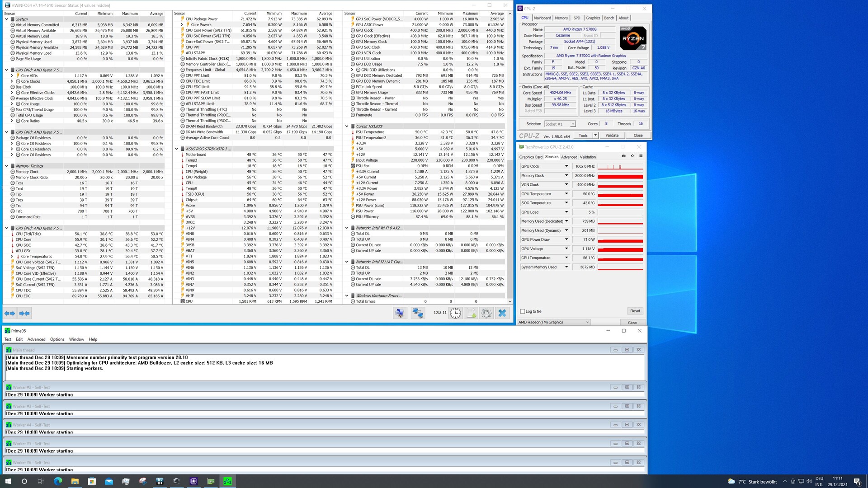868x488 pixels.
Task: Open GPU Clock sensor dropdown arrow
Action: (x=566, y=166)
